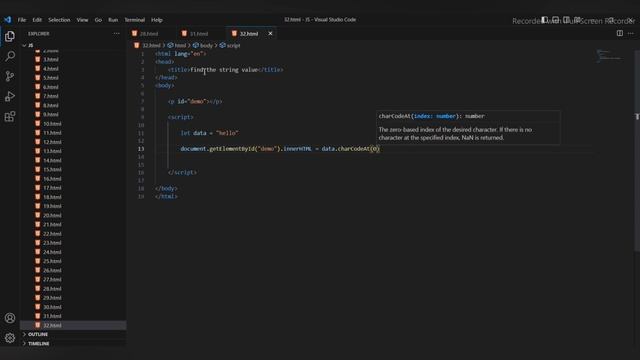Click the body breadcrumb item
Image resolution: width=640 pixels, height=360 pixels.
tap(203, 45)
